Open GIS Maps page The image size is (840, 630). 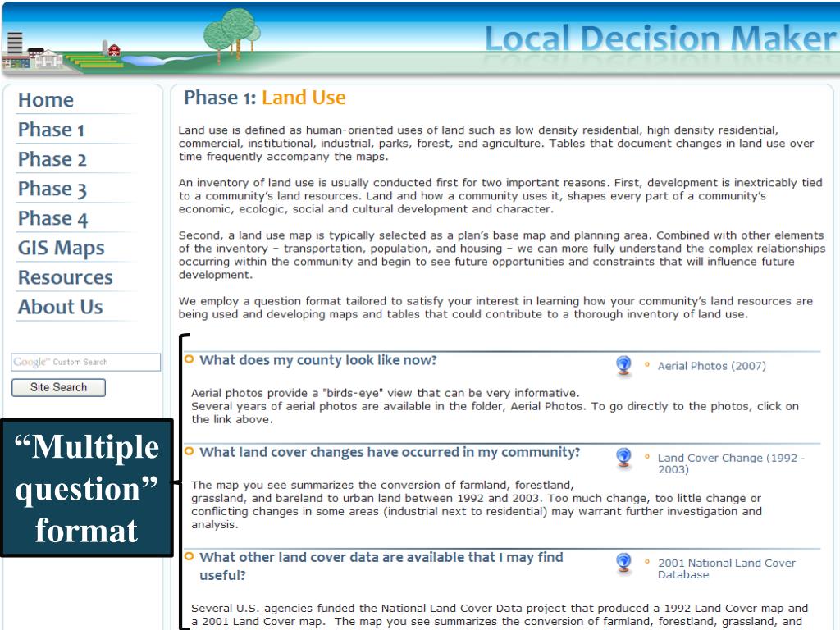point(61,248)
